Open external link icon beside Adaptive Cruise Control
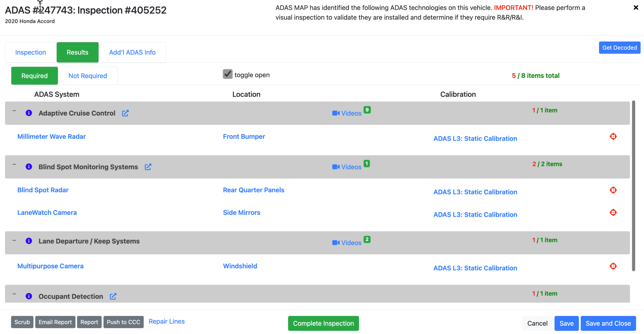644x334 pixels. pos(125,113)
